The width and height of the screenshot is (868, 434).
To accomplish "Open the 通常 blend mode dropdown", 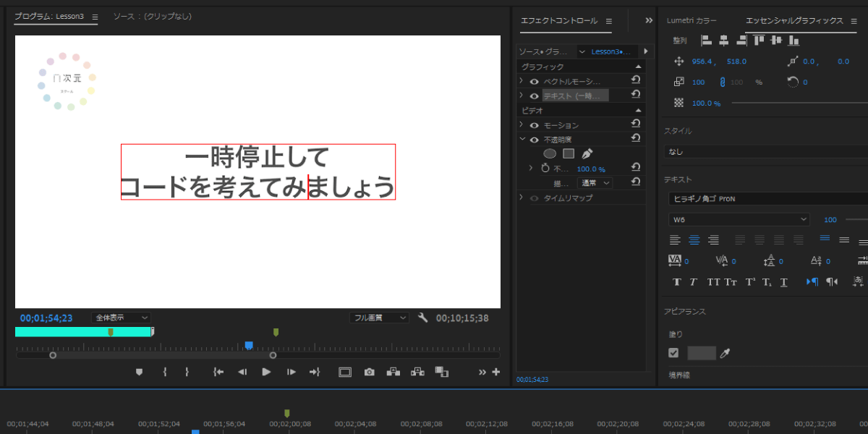I will [595, 183].
